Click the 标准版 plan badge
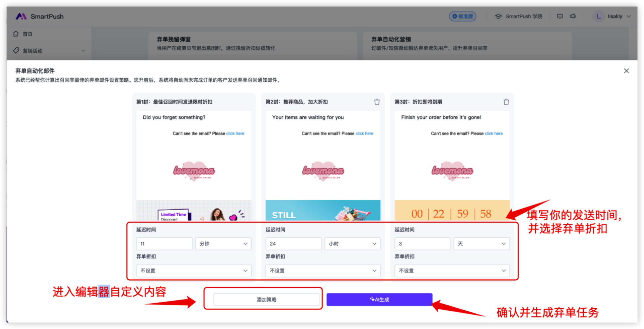The height and width of the screenshot is (329, 644). pos(462,16)
